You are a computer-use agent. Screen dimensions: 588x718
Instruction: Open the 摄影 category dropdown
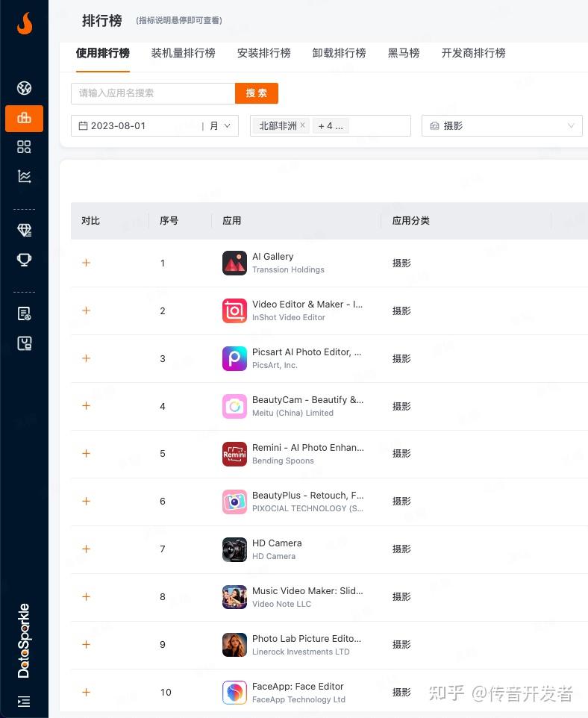[502, 126]
